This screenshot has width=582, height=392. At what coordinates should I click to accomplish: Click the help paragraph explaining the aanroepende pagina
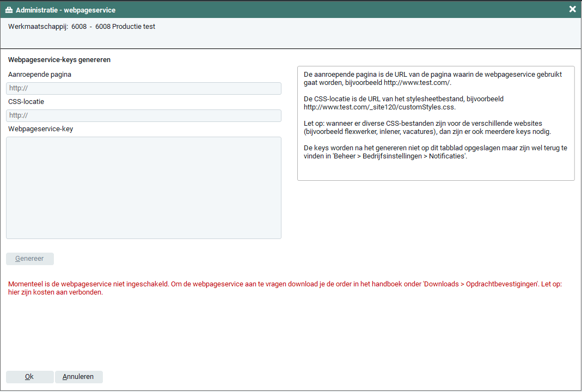coord(432,78)
